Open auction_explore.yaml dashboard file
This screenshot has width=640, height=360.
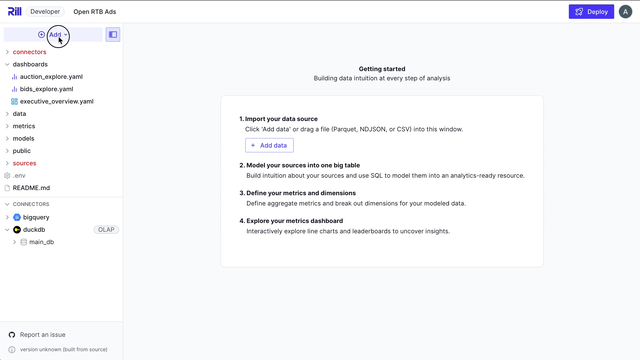coord(51,77)
